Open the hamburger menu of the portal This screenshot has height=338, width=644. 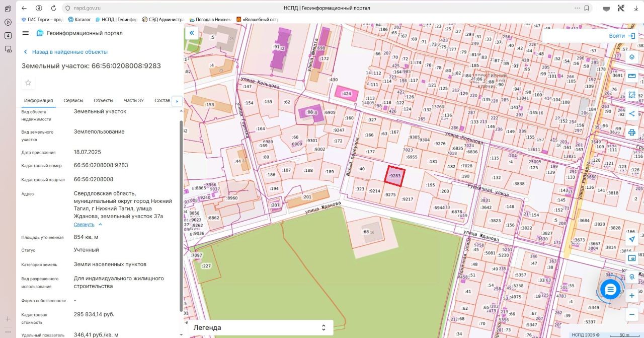[x=26, y=33]
